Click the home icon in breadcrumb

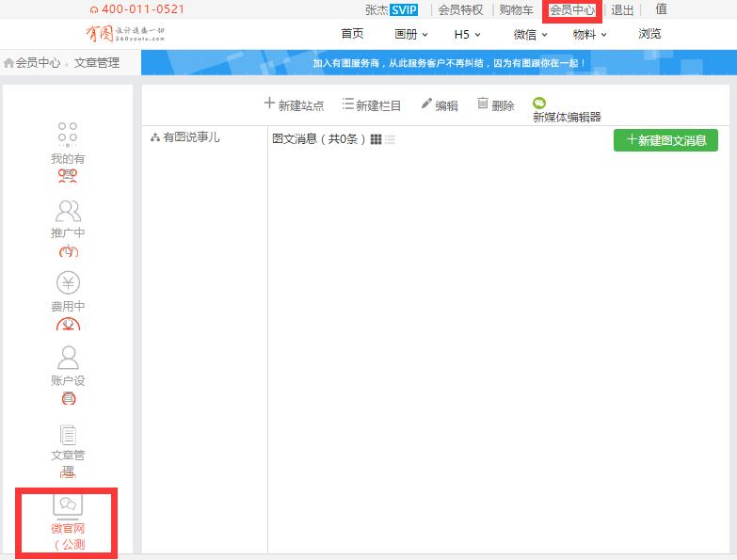[x=8, y=62]
